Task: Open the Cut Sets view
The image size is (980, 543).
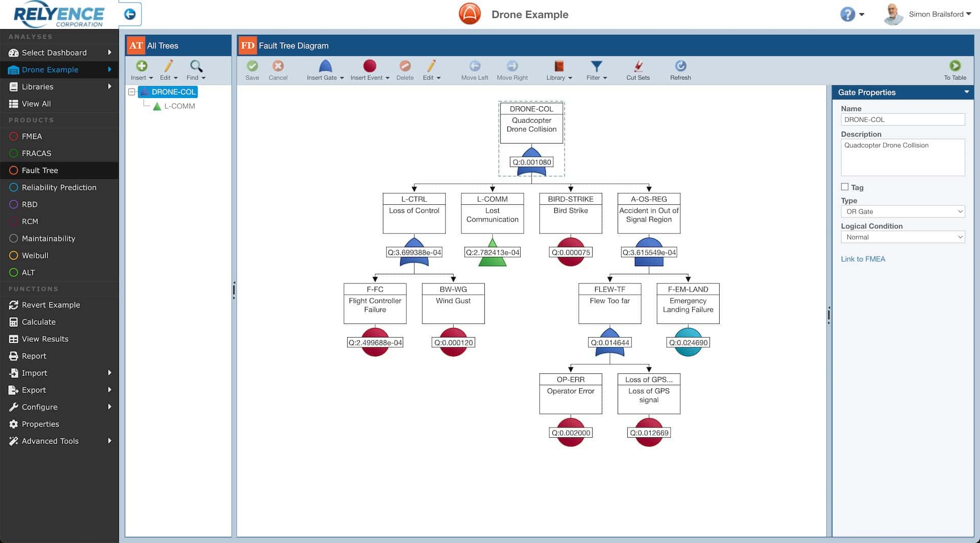Action: [638, 70]
